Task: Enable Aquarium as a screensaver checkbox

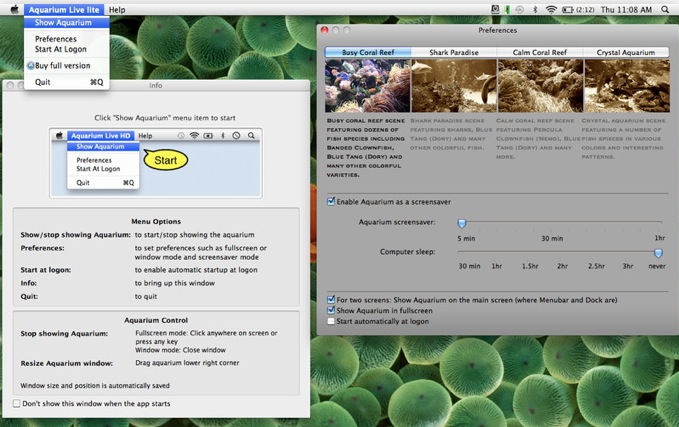Action: (331, 202)
